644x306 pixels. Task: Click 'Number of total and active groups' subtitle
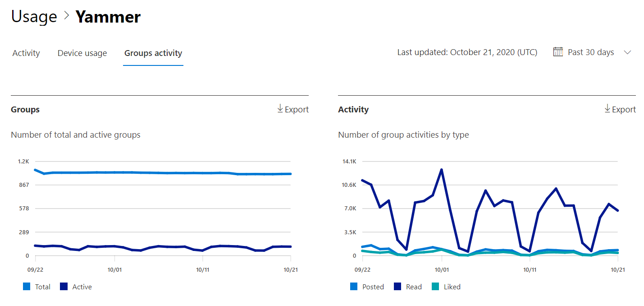click(76, 135)
